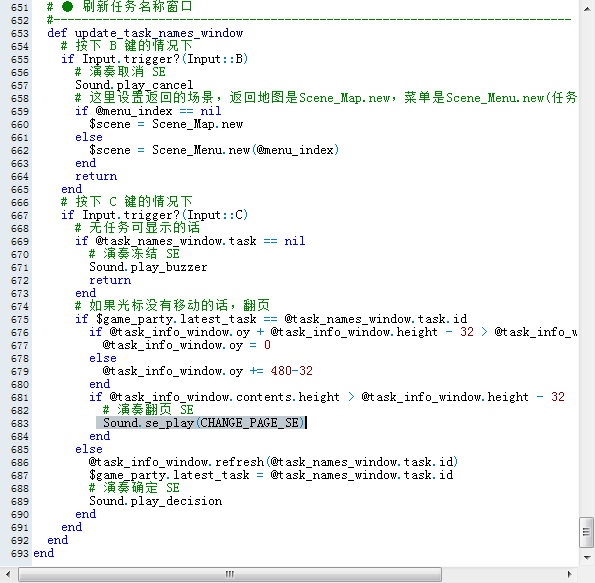Click the 'else' keyword on line 678
The width and height of the screenshot is (595, 583).
(x=103, y=358)
